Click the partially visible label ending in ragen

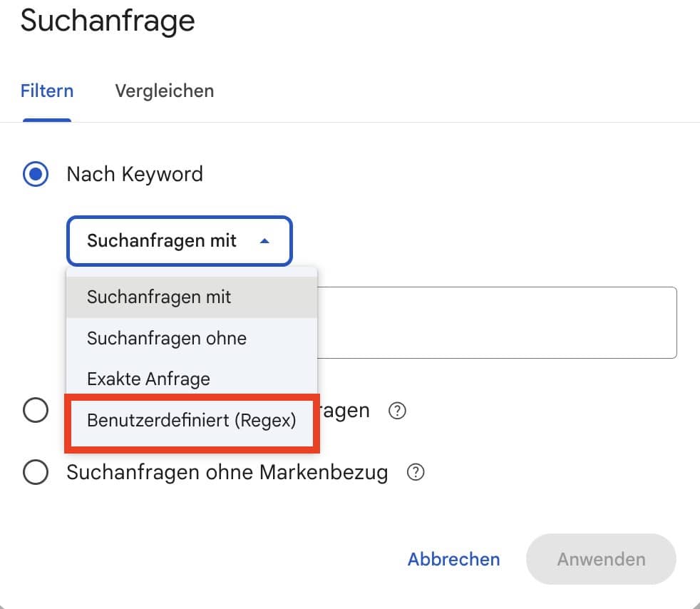[344, 411]
